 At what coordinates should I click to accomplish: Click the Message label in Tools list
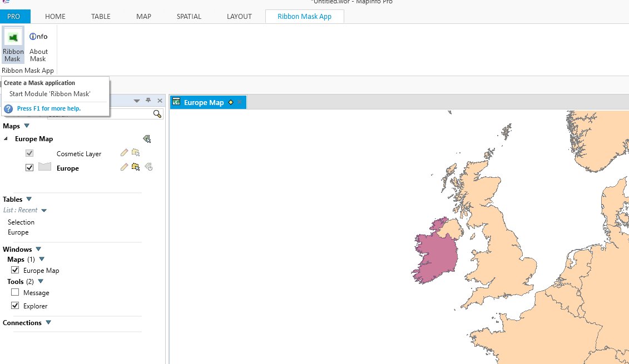point(36,293)
